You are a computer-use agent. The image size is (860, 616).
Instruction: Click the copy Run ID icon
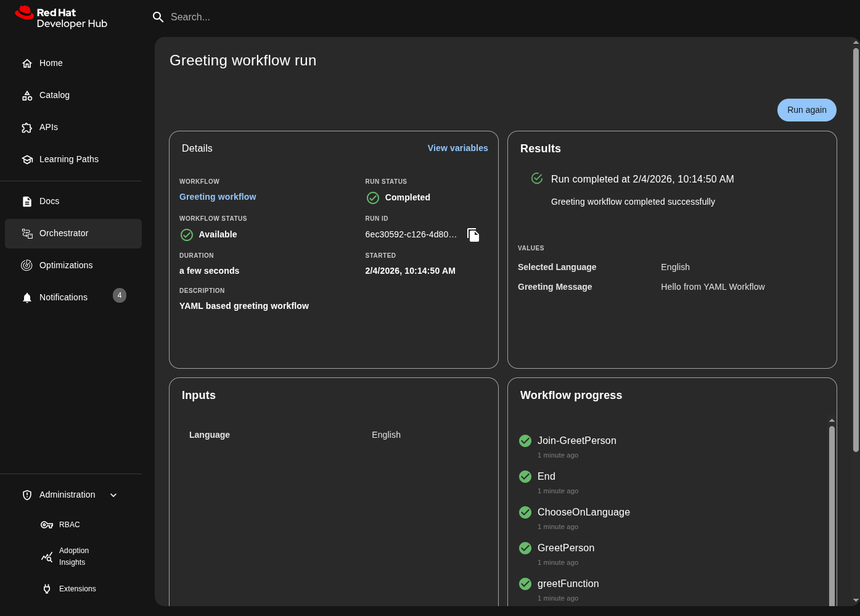473,235
